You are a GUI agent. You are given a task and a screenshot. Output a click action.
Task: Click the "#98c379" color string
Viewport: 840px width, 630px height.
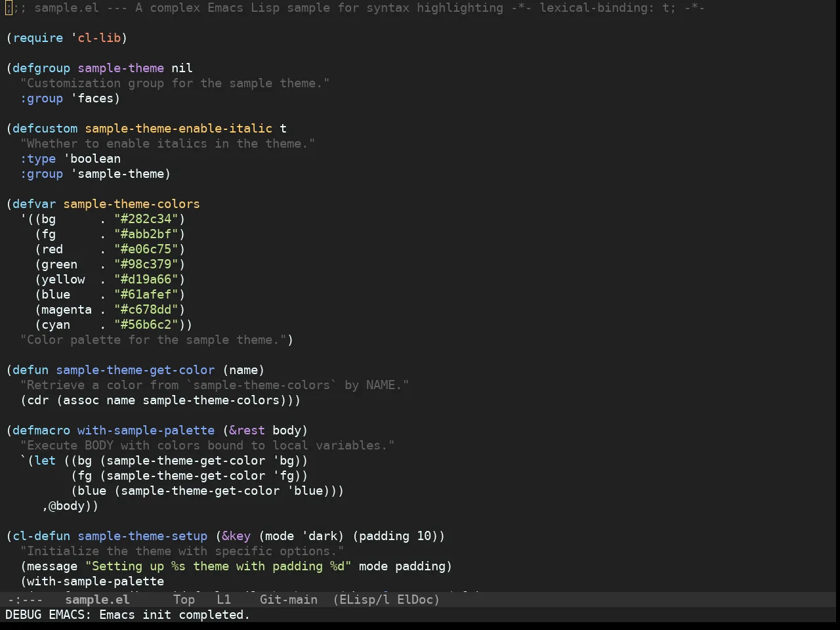coord(146,264)
